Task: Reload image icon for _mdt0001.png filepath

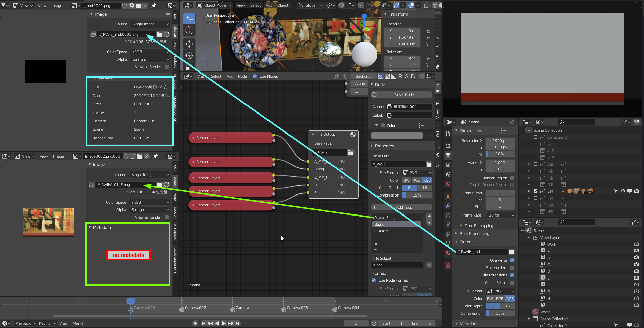Action: click(x=166, y=34)
